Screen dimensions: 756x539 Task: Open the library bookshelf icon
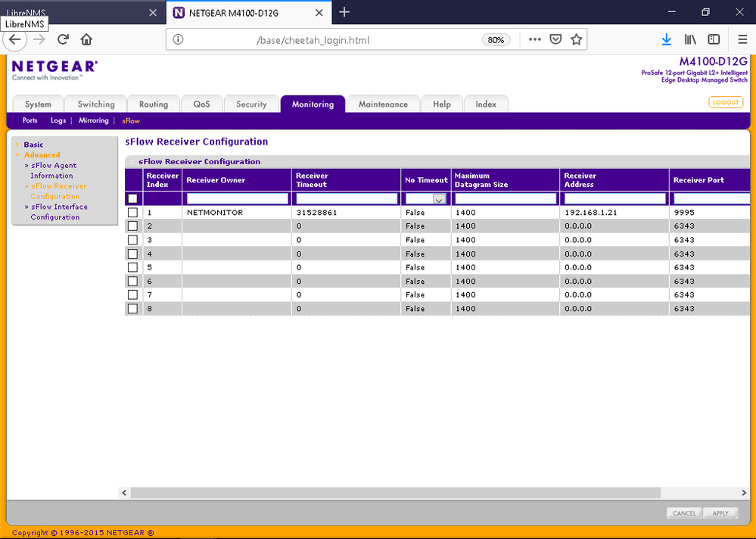690,39
